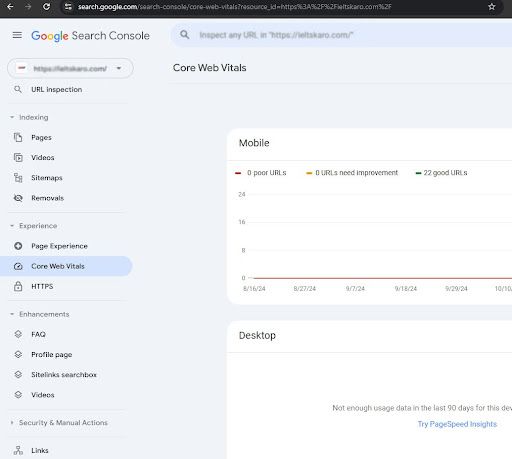
Task: Click the 'Core Web Vitals' page title
Action: tap(209, 68)
